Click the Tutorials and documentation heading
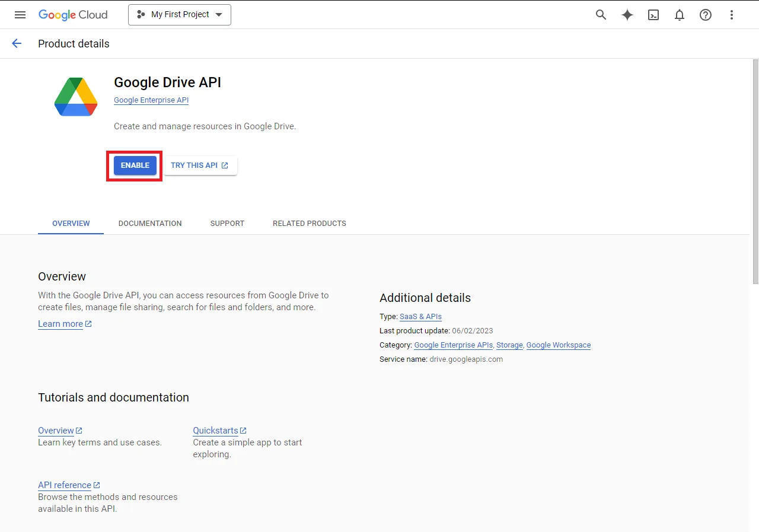 pyautogui.click(x=113, y=397)
